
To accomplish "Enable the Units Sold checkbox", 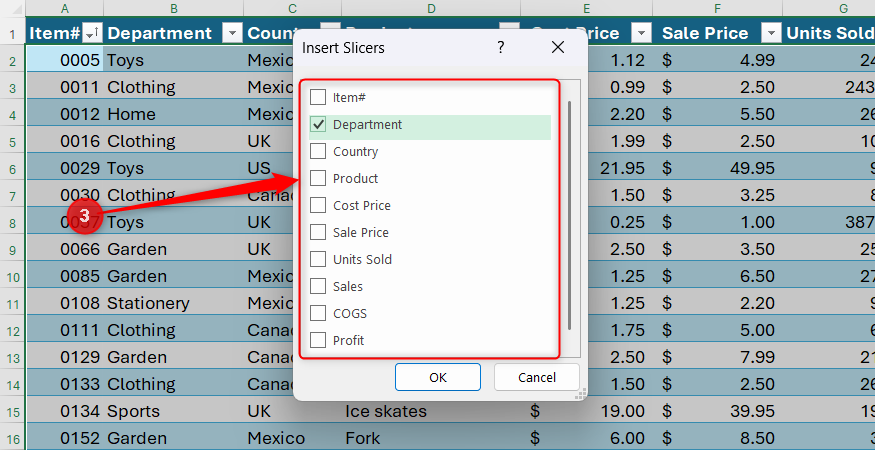I will click(x=318, y=259).
